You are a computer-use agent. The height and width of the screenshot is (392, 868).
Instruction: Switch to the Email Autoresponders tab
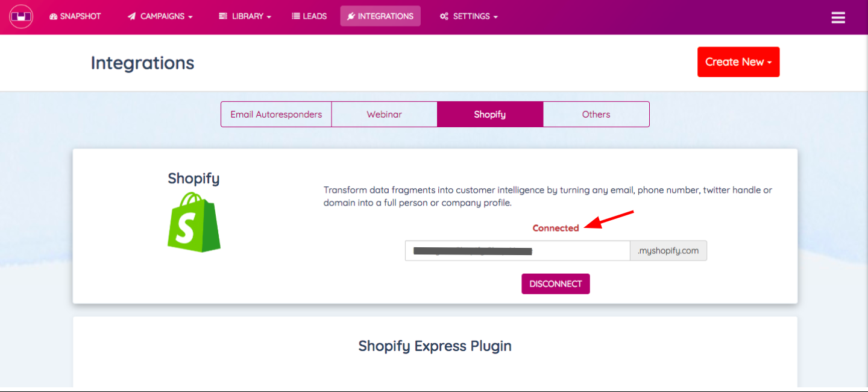tap(276, 115)
